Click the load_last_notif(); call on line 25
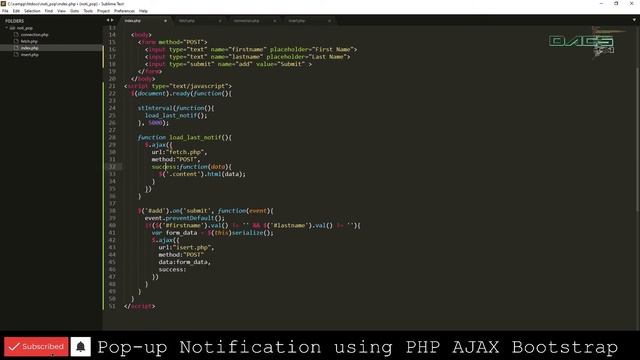 [x=176, y=116]
